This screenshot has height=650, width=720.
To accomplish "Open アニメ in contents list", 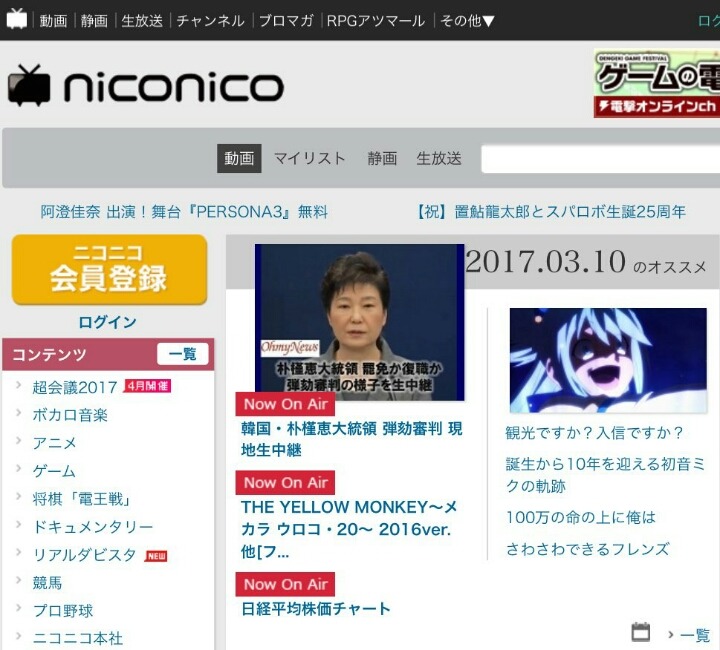I will tap(54, 443).
